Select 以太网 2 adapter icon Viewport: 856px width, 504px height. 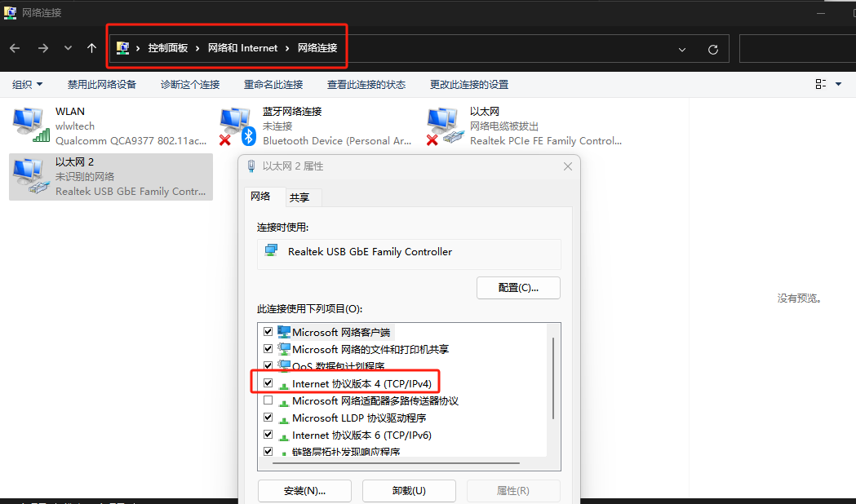31,176
